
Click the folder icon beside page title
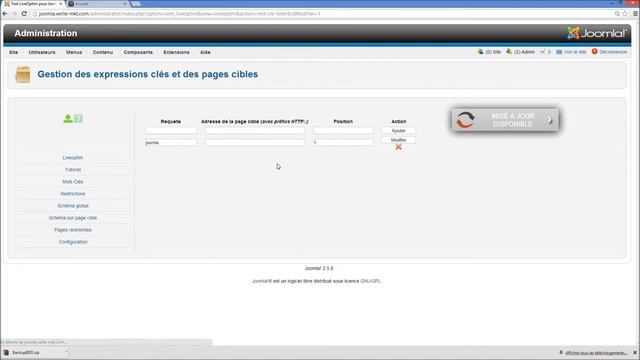(23, 75)
